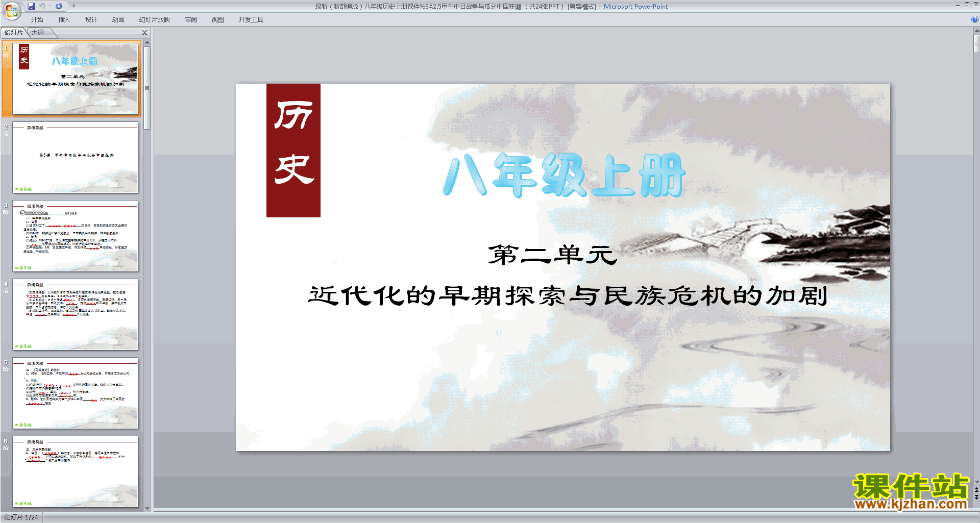Screen dimensions: 980x523
Task: Customize the Quick Access Toolbar dropdown
Action: click(73, 6)
